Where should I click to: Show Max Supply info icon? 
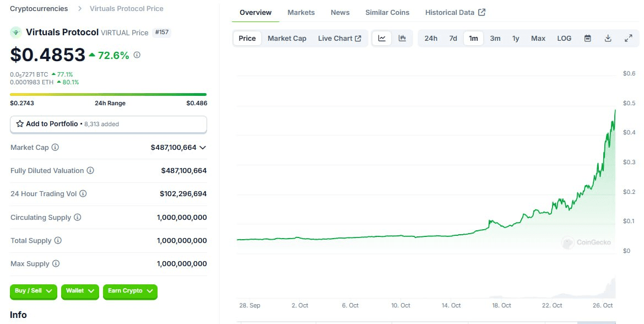56,263
